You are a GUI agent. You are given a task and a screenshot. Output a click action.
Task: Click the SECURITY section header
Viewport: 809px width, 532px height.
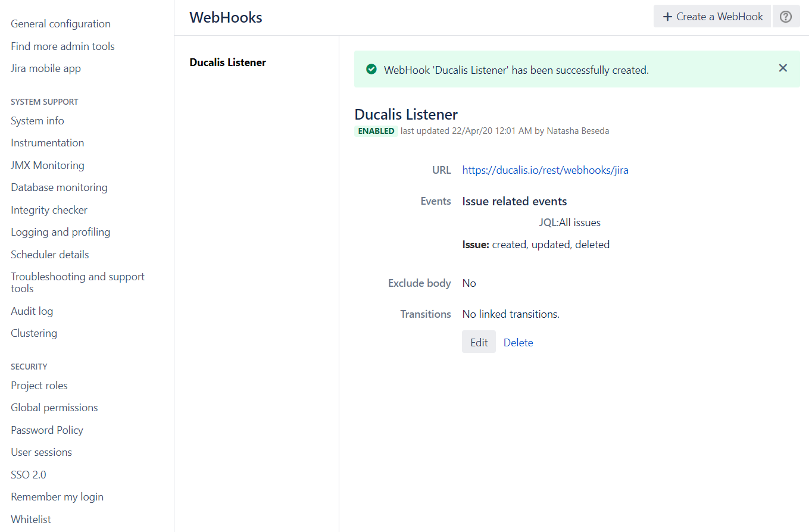point(29,367)
